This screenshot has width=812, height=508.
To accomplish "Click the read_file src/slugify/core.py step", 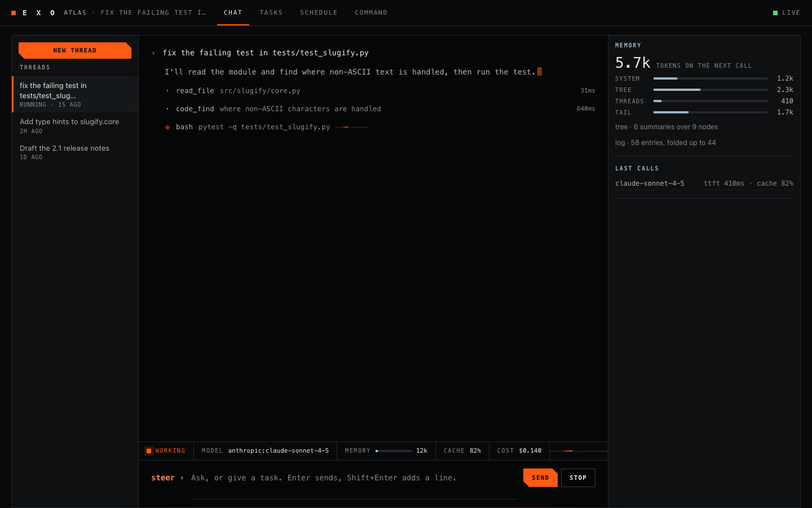I will click(380, 91).
